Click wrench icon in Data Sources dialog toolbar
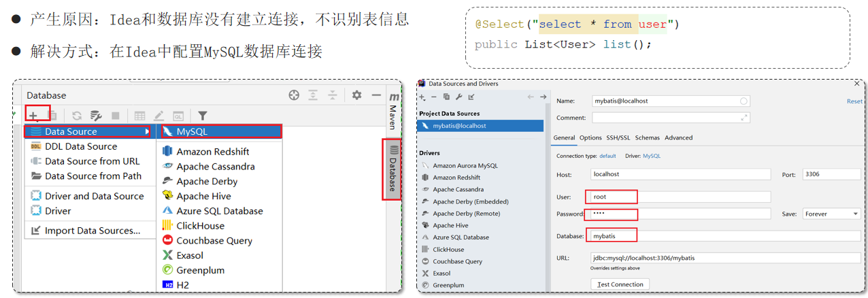 point(459,97)
